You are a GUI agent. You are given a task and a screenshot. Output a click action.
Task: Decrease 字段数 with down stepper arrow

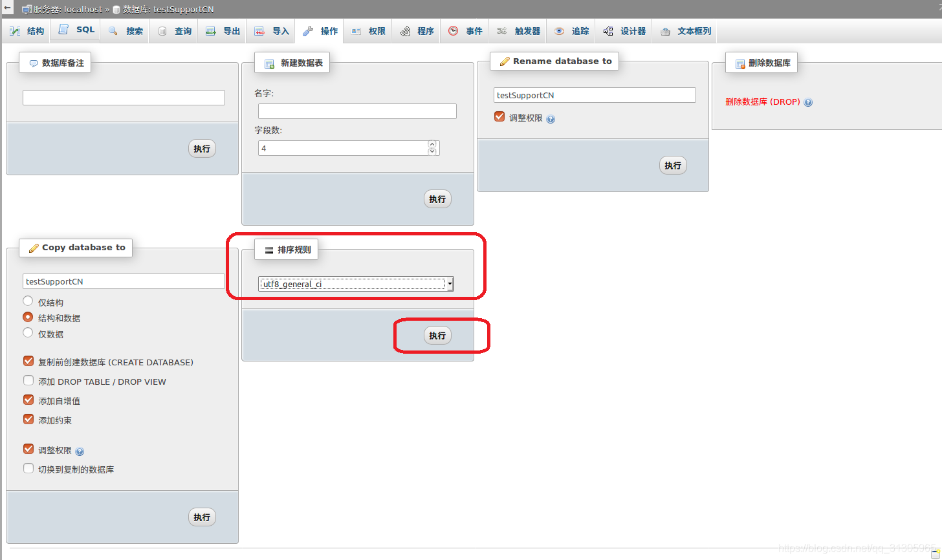[432, 152]
